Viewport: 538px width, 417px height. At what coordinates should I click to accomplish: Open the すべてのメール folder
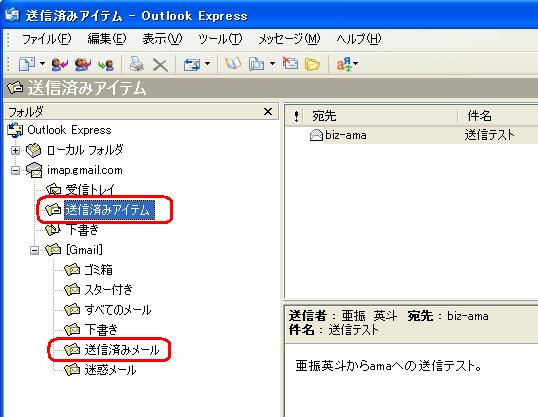coord(118,310)
